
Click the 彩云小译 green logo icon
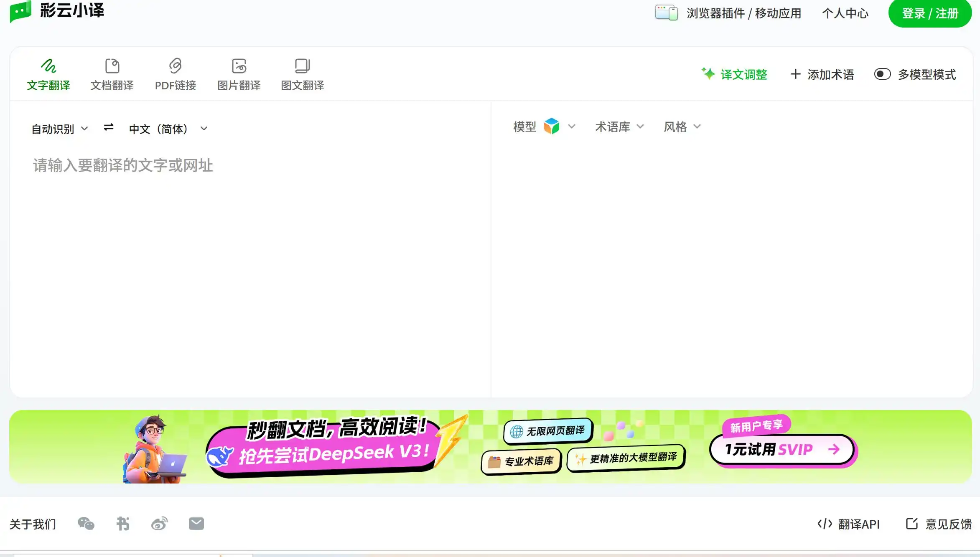pos(20,11)
